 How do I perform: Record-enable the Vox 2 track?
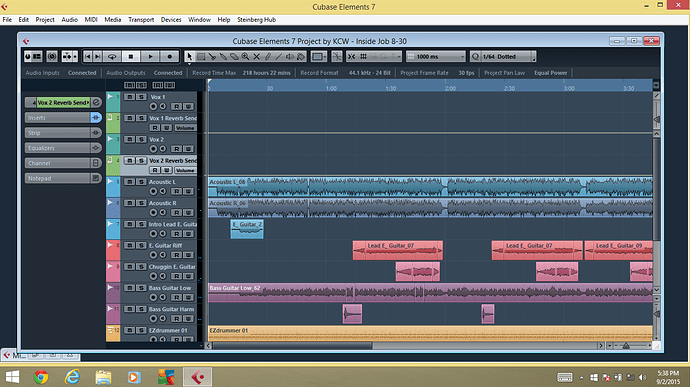(x=153, y=149)
